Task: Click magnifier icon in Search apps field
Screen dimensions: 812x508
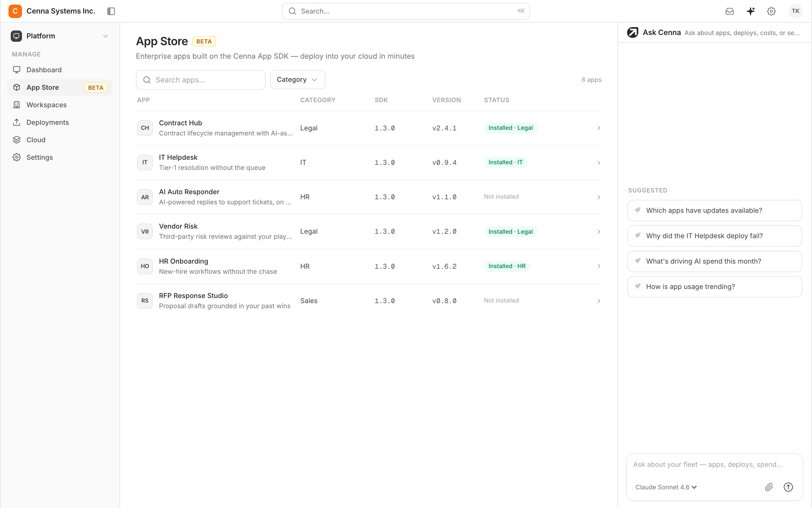Action: [x=147, y=80]
